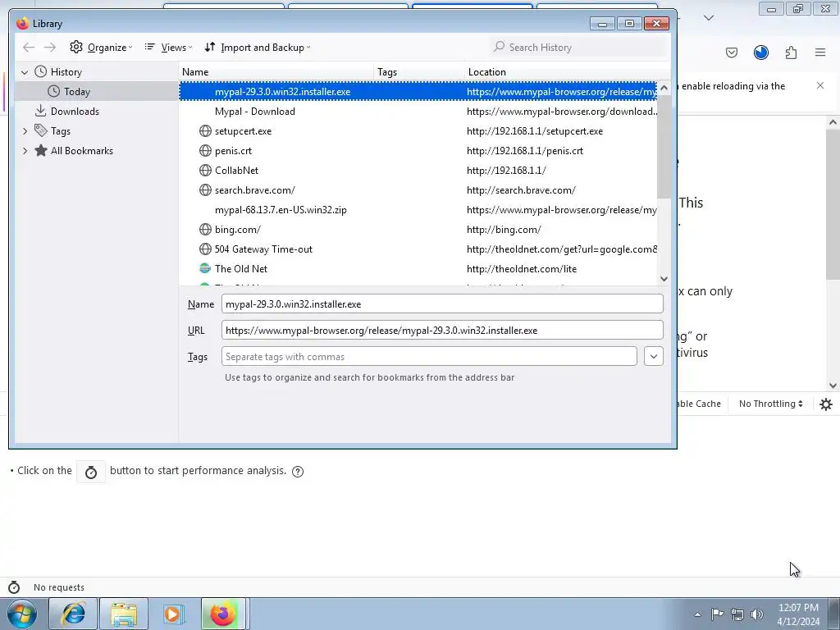Click the taskbar clock and date
The image size is (840, 630).
pyautogui.click(x=798, y=614)
